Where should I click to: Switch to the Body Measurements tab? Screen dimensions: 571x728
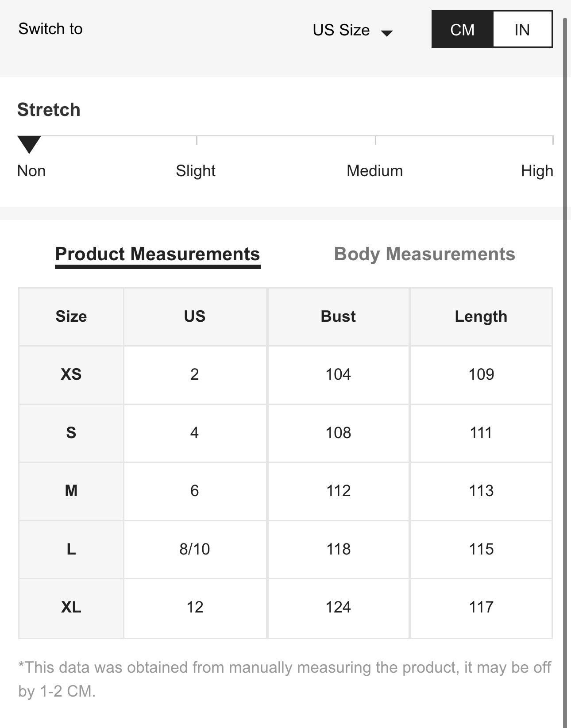click(x=424, y=254)
